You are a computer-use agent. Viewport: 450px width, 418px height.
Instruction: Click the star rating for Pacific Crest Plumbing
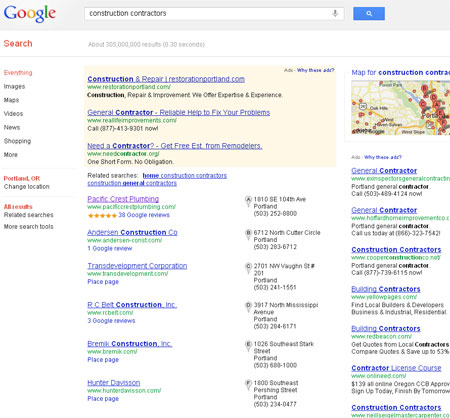pyautogui.click(x=102, y=215)
